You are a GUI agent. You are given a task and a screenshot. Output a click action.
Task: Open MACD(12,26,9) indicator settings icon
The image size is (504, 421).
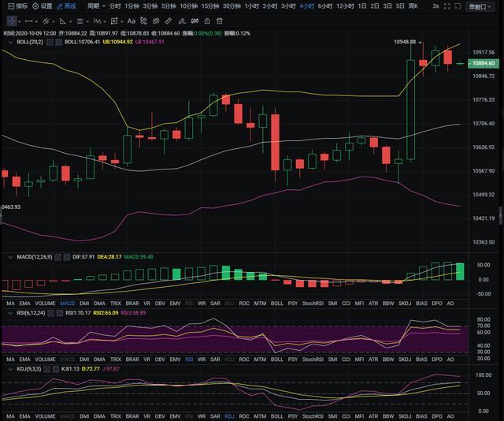pos(57,257)
